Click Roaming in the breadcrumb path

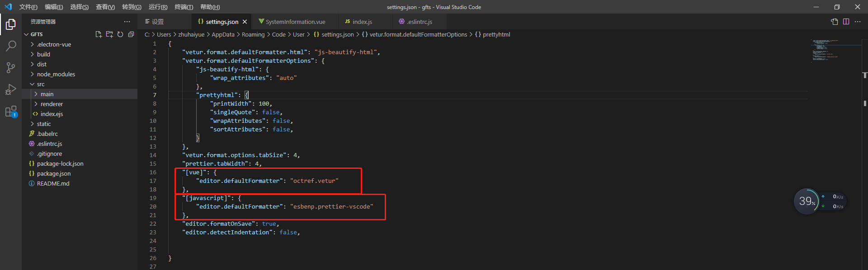coord(253,34)
